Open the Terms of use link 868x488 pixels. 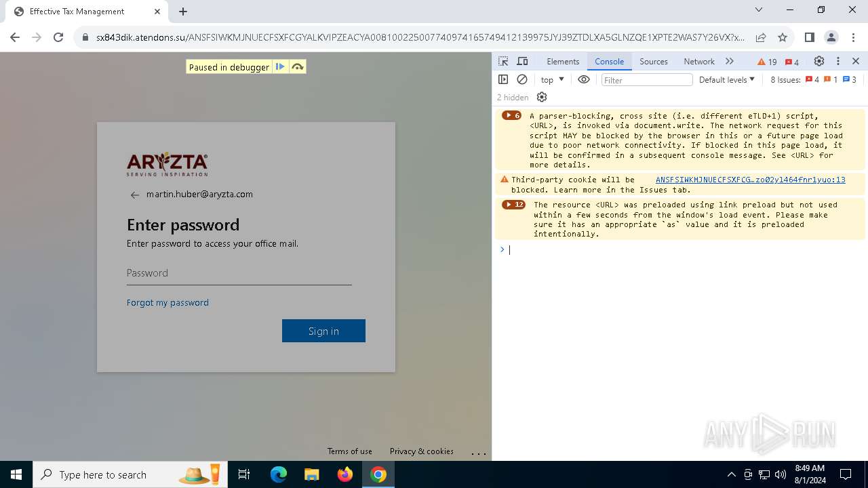click(349, 451)
